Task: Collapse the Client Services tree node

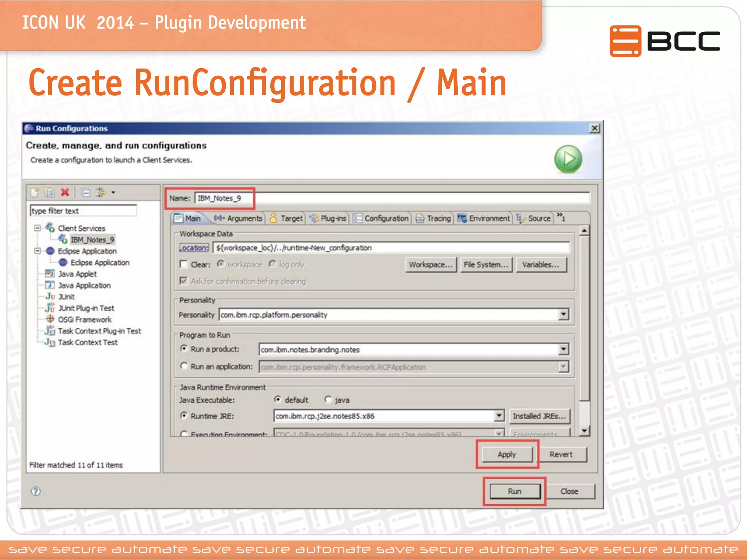Action: (37, 228)
